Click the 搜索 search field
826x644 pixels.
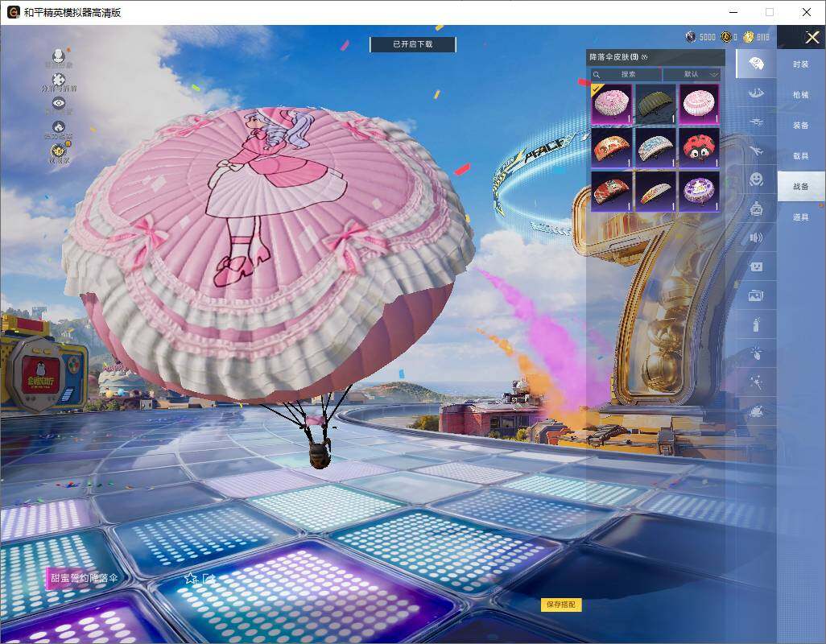tap(626, 74)
